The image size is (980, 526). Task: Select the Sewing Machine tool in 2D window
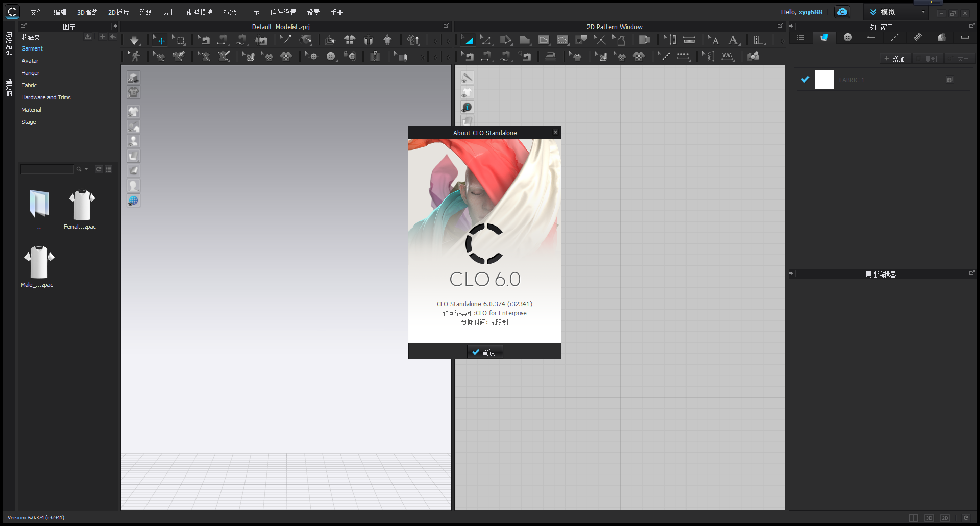[469, 56]
